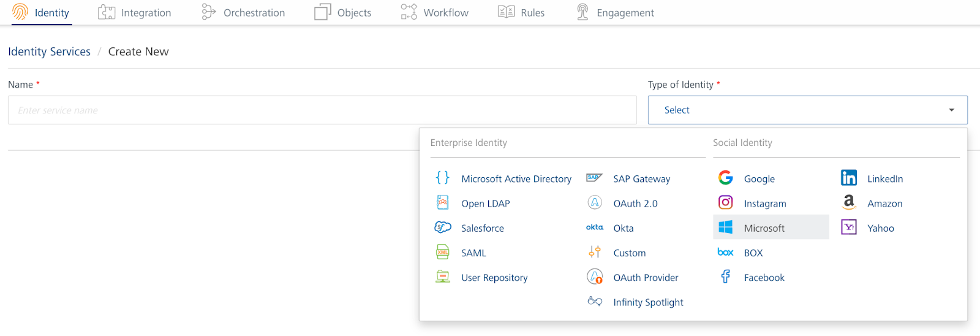This screenshot has width=980, height=336.
Task: Click the Rules book icon
Action: click(x=506, y=12)
